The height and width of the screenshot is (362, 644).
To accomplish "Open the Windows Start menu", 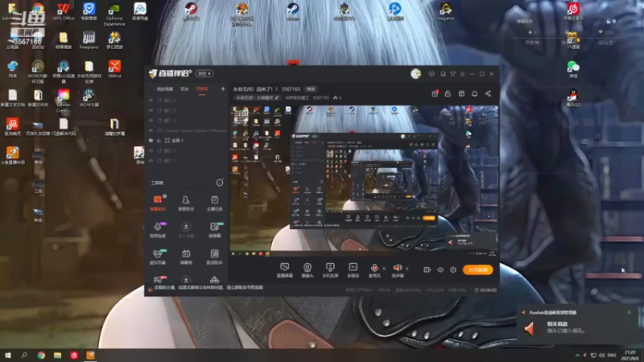I will tap(8, 355).
